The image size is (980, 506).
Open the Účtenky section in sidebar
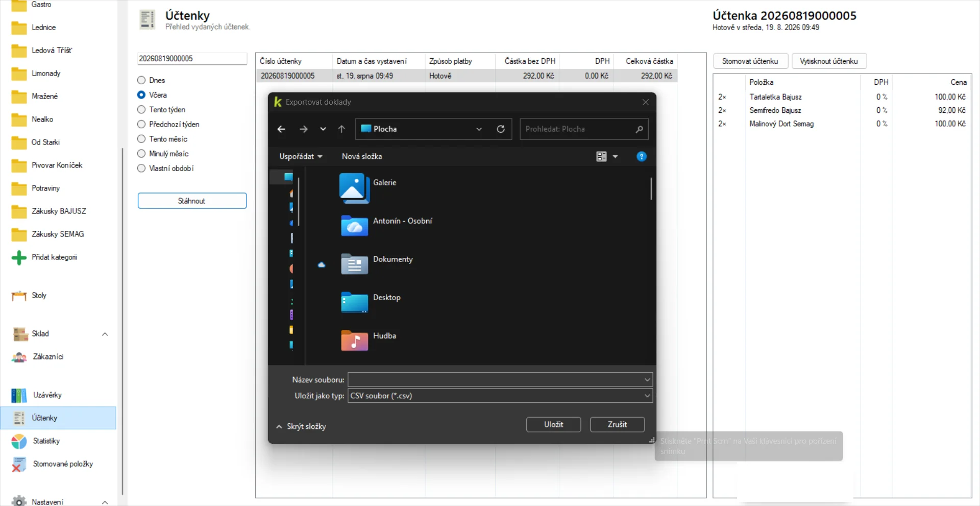coord(58,418)
